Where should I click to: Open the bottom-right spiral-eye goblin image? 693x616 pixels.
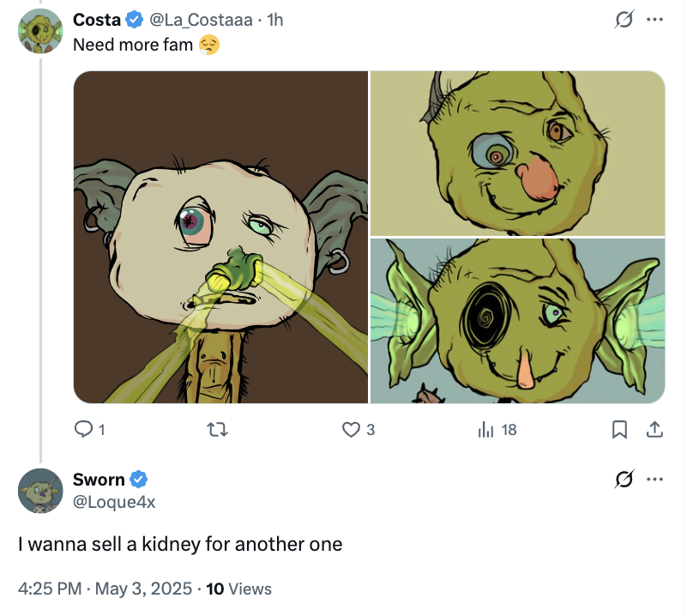point(517,320)
